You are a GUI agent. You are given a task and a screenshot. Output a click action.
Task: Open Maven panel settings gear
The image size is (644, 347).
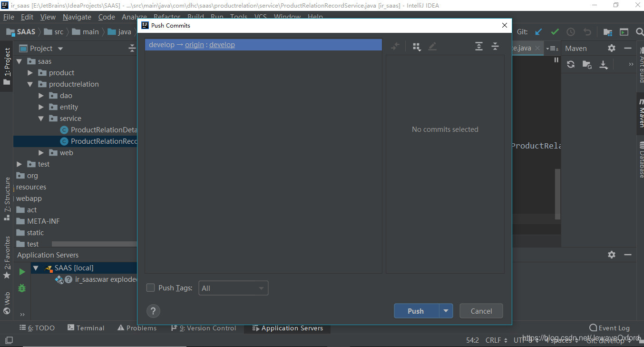pyautogui.click(x=612, y=48)
